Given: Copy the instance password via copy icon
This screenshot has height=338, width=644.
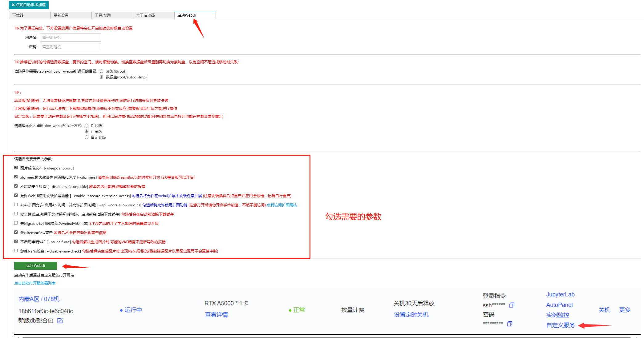Looking at the screenshot, I should [x=510, y=324].
